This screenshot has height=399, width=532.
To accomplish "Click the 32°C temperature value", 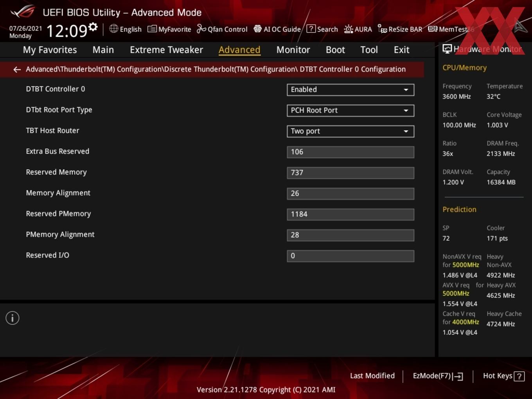I will [x=493, y=96].
